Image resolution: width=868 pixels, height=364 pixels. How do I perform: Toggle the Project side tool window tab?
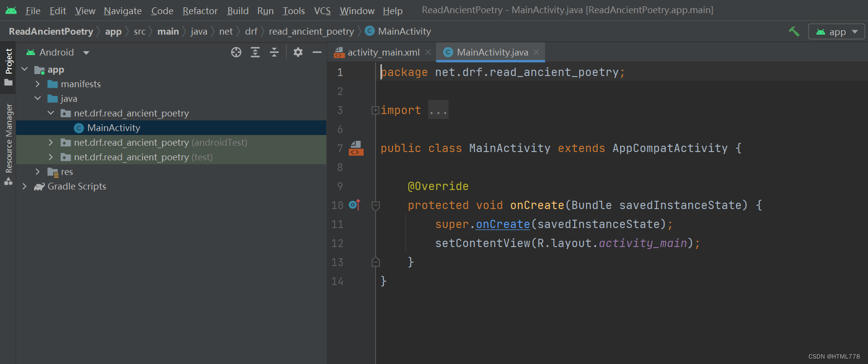click(8, 67)
